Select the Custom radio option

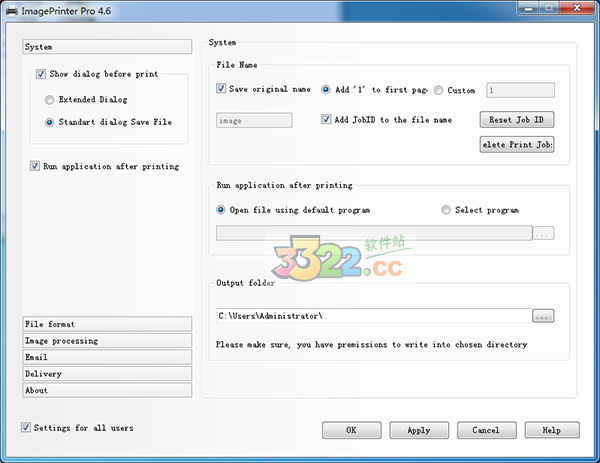pyautogui.click(x=439, y=90)
